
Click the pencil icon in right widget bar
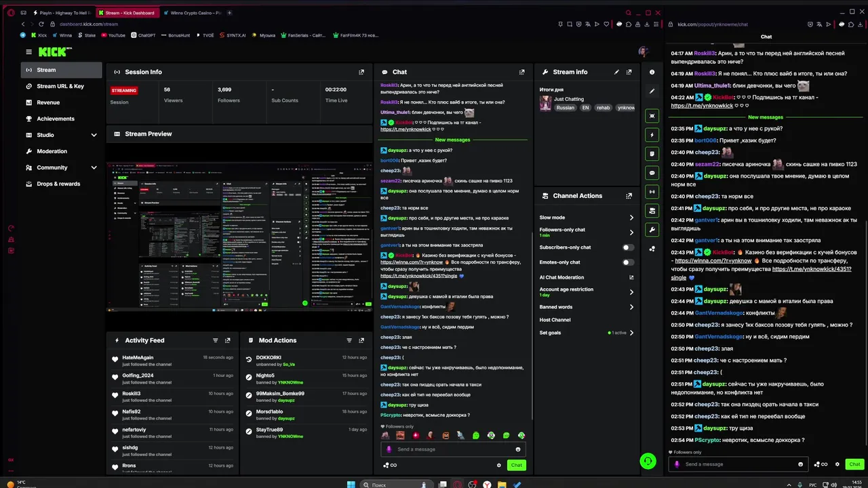652,91
